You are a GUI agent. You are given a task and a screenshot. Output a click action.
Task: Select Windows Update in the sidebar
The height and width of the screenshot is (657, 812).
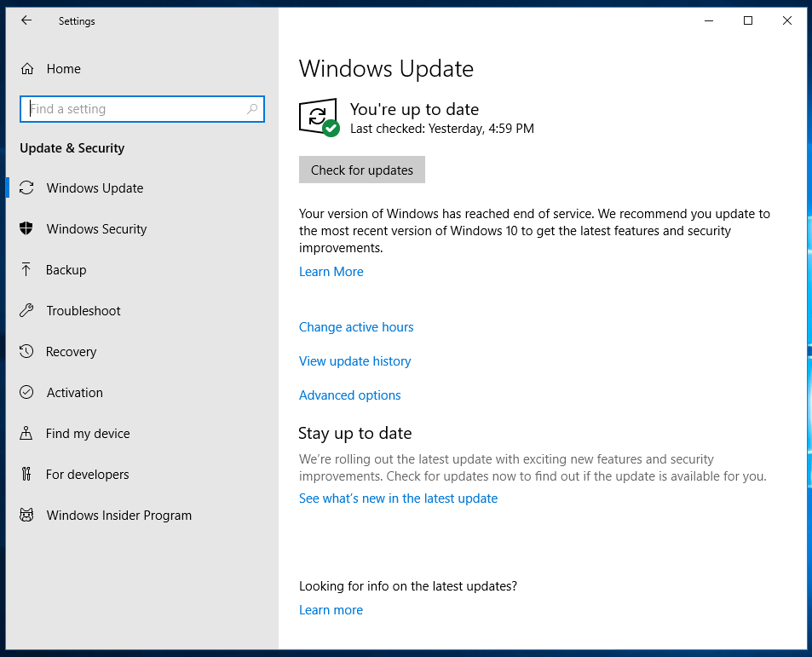(95, 188)
